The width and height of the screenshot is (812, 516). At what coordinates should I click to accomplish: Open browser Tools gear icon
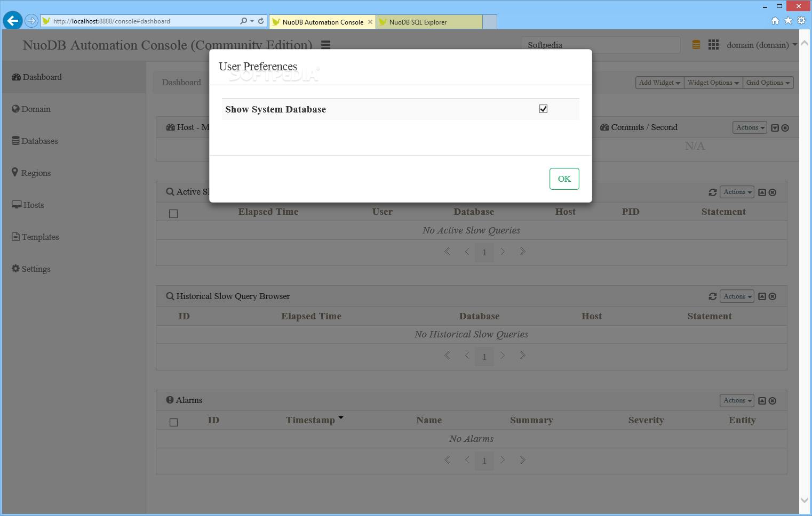[801, 21]
